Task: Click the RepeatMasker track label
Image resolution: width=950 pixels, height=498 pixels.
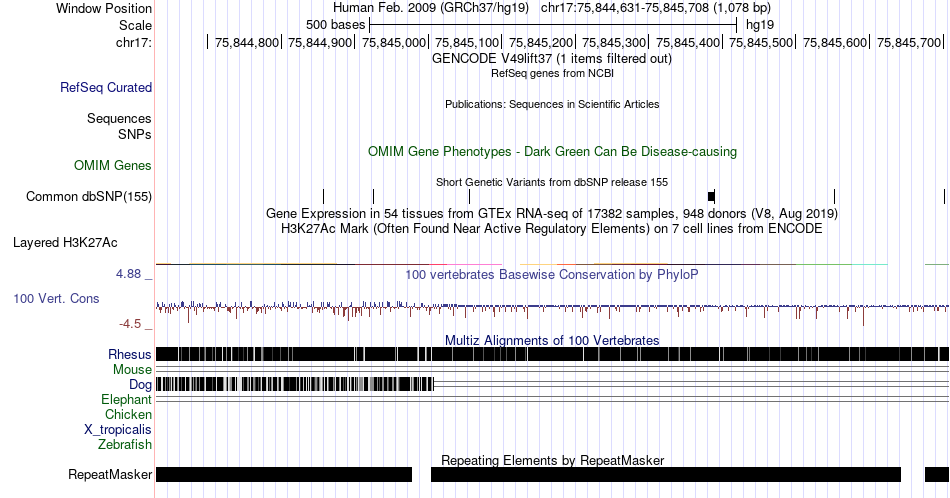Action: 110,474
